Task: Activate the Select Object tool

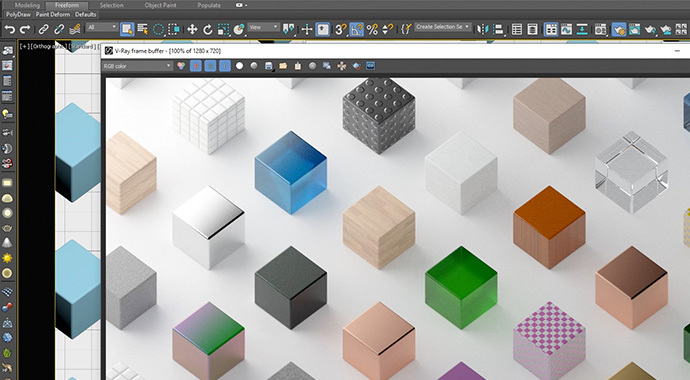Action: 127,29
